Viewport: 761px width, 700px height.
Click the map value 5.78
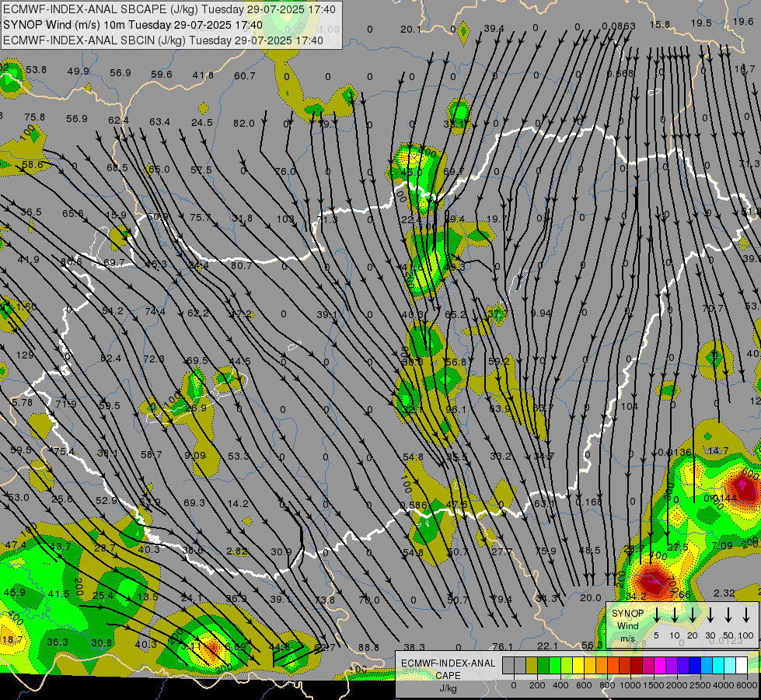[x=22, y=403]
